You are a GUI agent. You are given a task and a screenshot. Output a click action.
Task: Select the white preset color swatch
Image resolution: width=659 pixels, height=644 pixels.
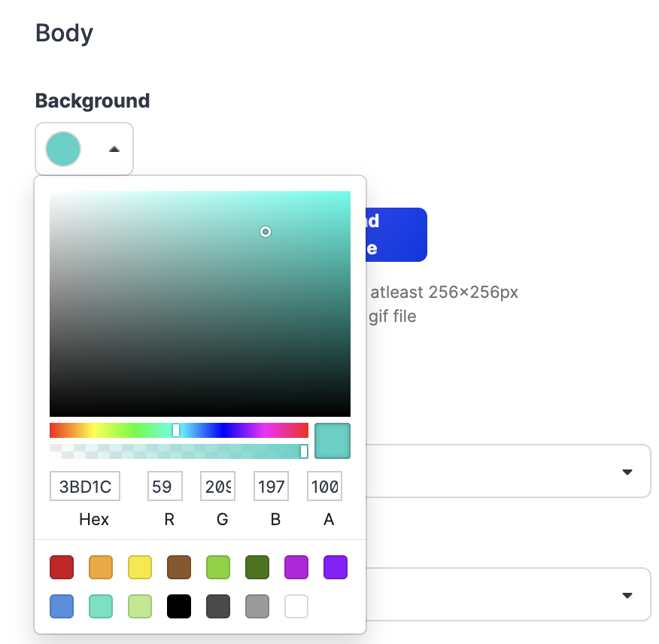click(296, 606)
